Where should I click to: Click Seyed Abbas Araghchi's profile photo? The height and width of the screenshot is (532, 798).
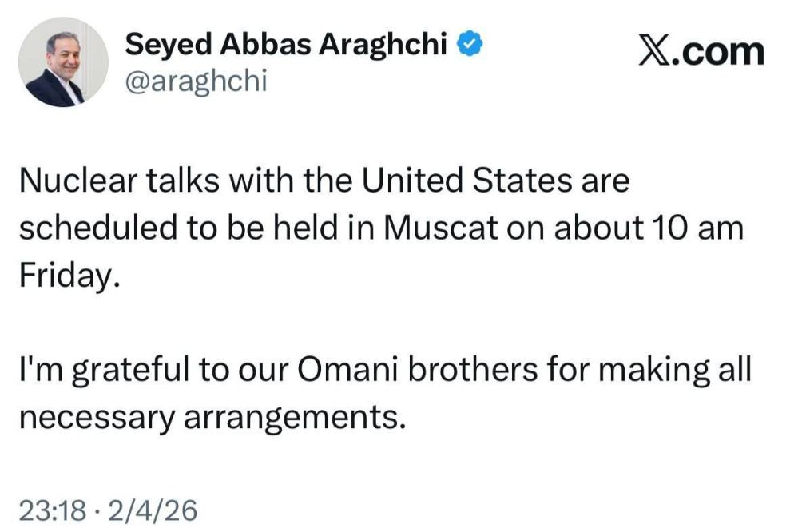point(63,63)
